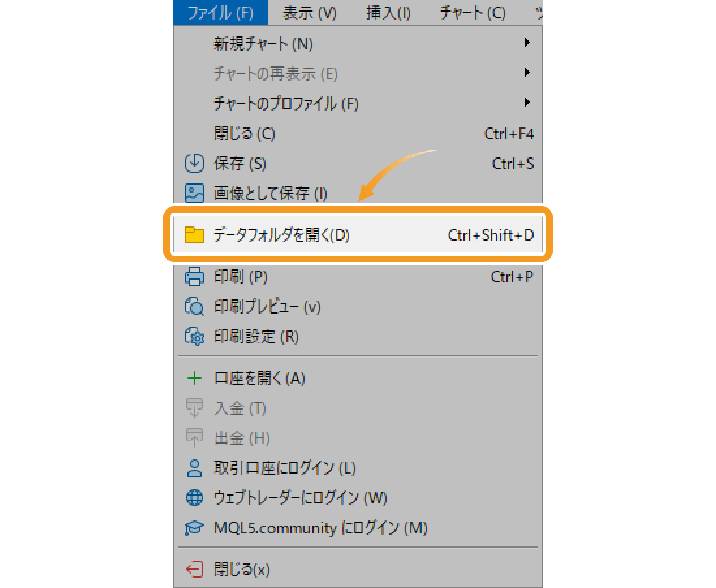
Task: Expand the 新規チャート (N) submenu arrow
Action: click(x=527, y=42)
